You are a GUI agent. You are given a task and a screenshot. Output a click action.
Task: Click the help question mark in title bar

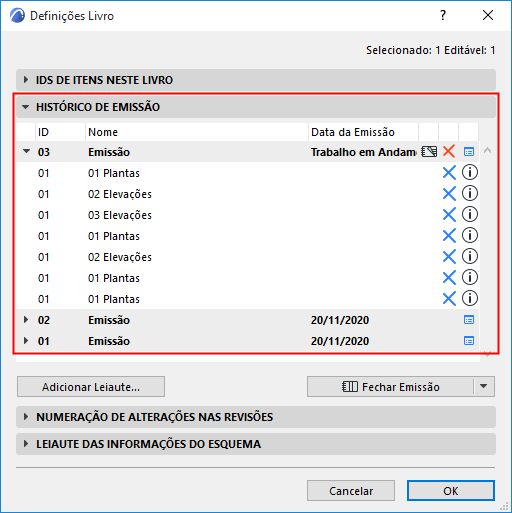click(443, 15)
